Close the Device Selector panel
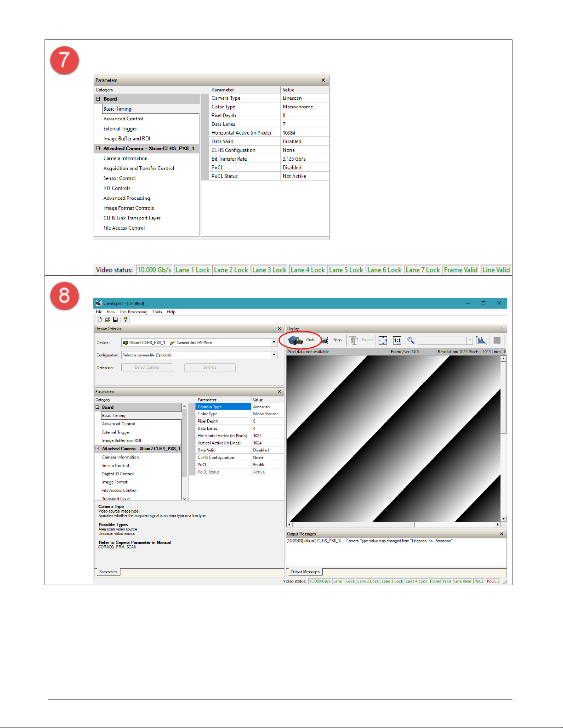Image resolution: width=563 pixels, height=728 pixels. (279, 328)
